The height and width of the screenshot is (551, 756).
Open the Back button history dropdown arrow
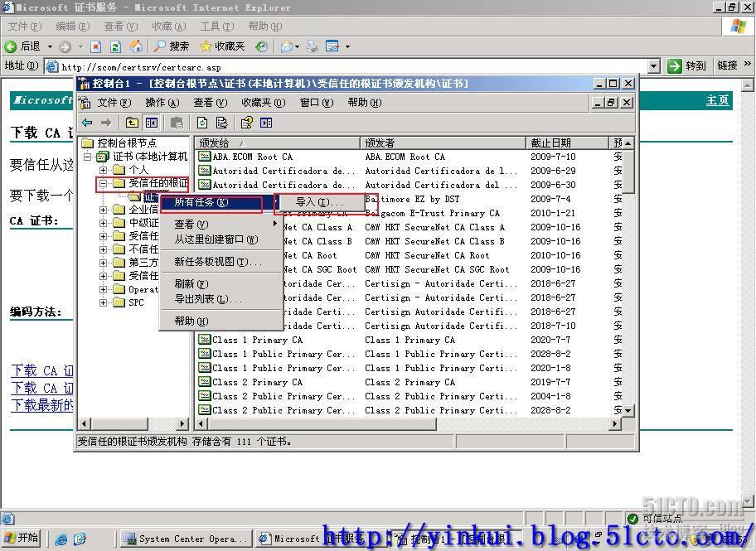(50, 46)
